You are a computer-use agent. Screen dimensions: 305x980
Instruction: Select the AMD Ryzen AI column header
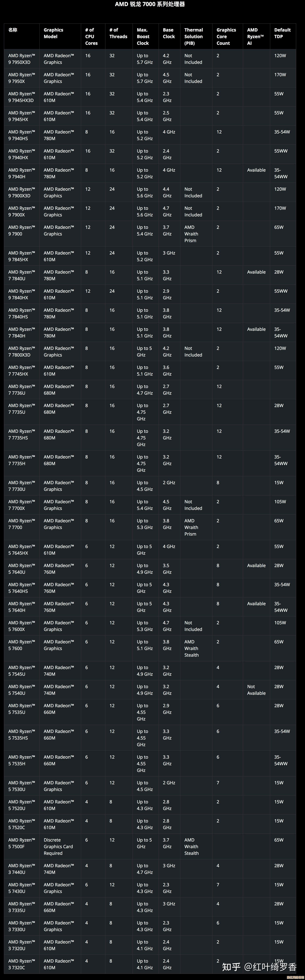coord(255,36)
